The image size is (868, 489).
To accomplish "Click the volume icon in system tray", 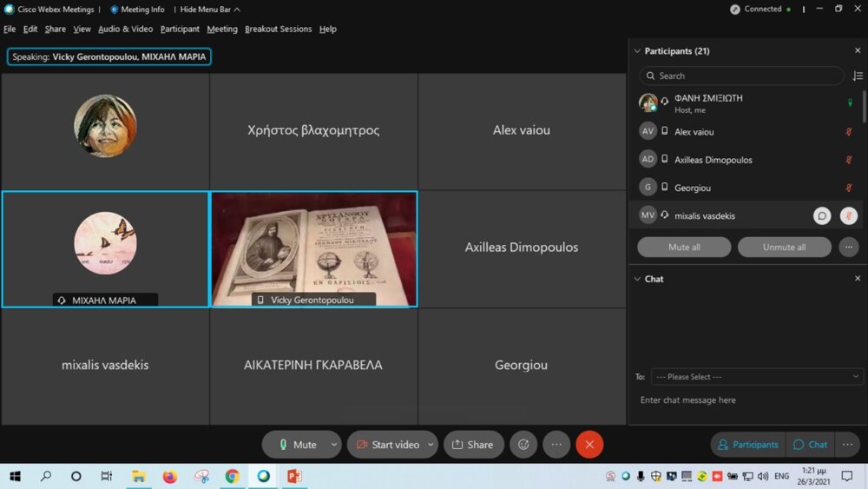I will point(763,476).
